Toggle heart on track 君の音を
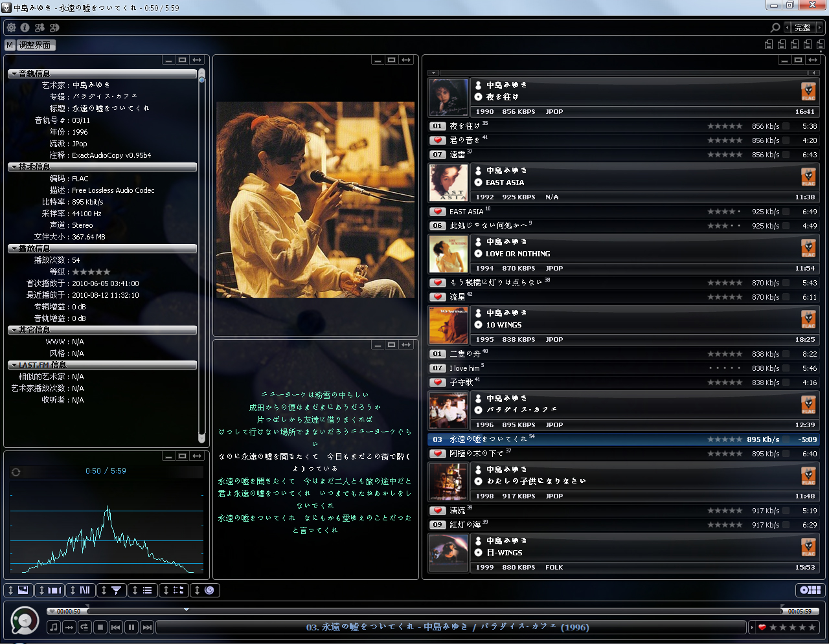The image size is (829, 644). click(438, 140)
